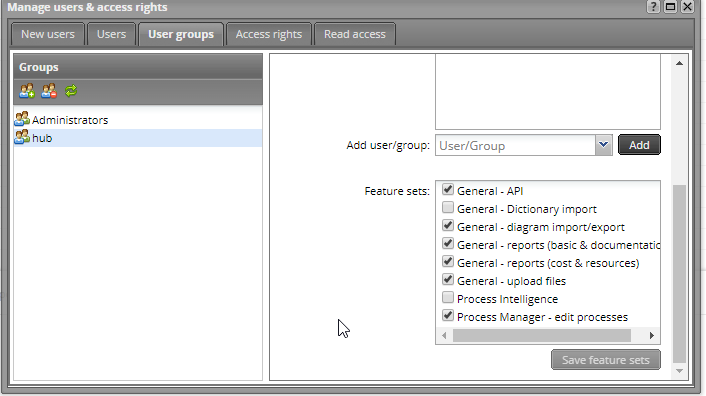The width and height of the screenshot is (706, 396).
Task: Add a new user group icon
Action: (x=27, y=91)
